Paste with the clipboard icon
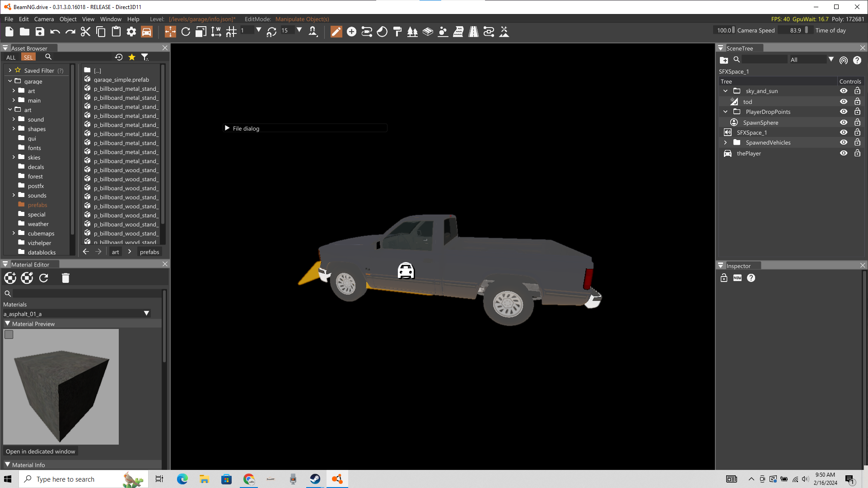Screen dimensions: 868x488 coord(116,32)
